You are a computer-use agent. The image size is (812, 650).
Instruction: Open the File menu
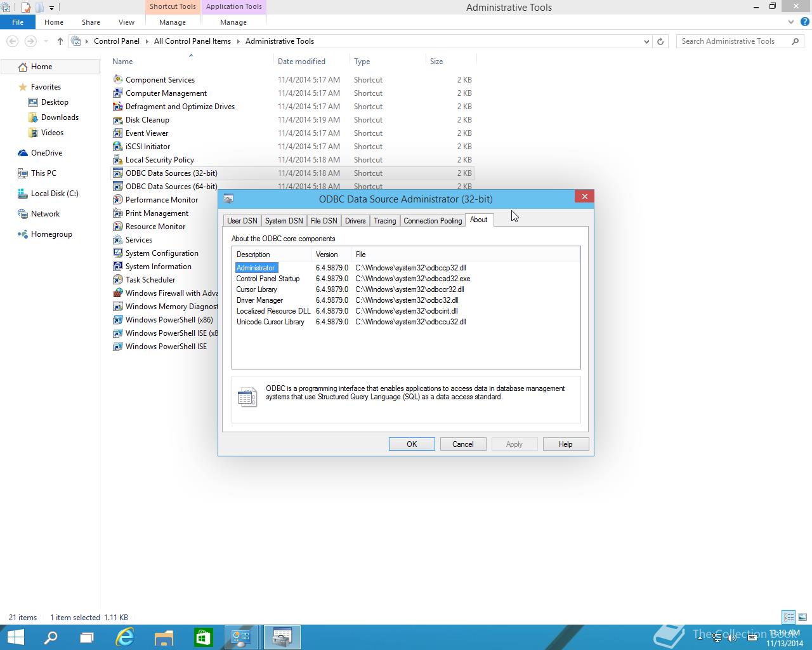click(x=18, y=22)
